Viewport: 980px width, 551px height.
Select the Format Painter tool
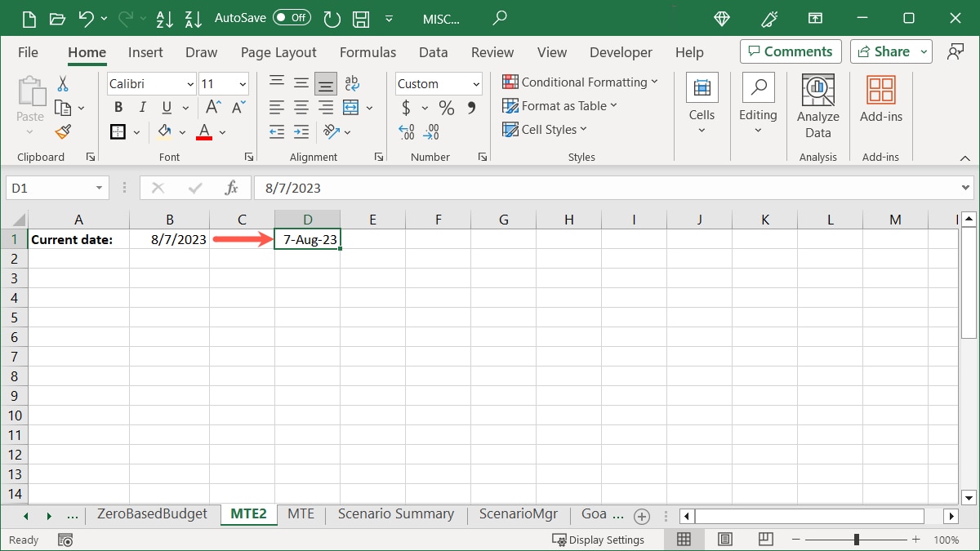pyautogui.click(x=61, y=131)
